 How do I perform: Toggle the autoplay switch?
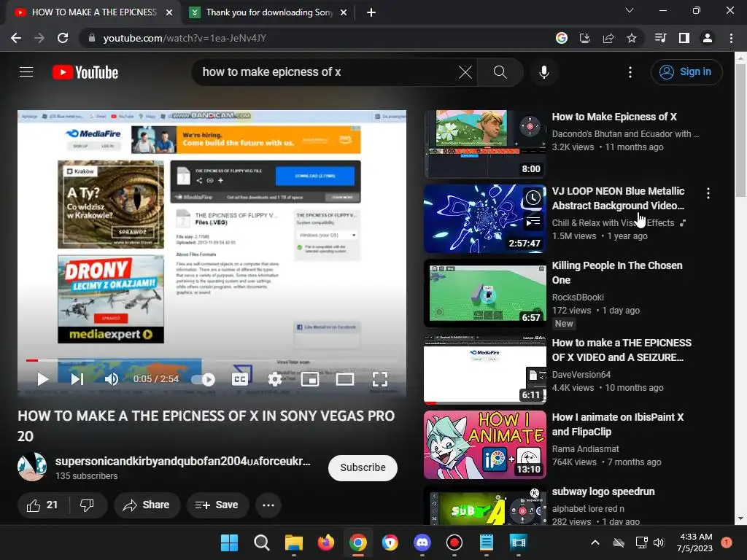pyautogui.click(x=203, y=379)
